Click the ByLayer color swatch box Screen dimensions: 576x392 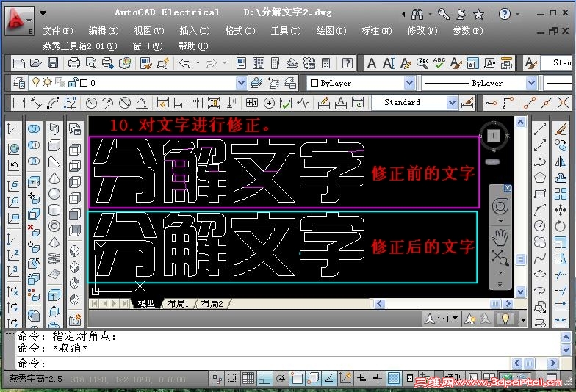314,83
